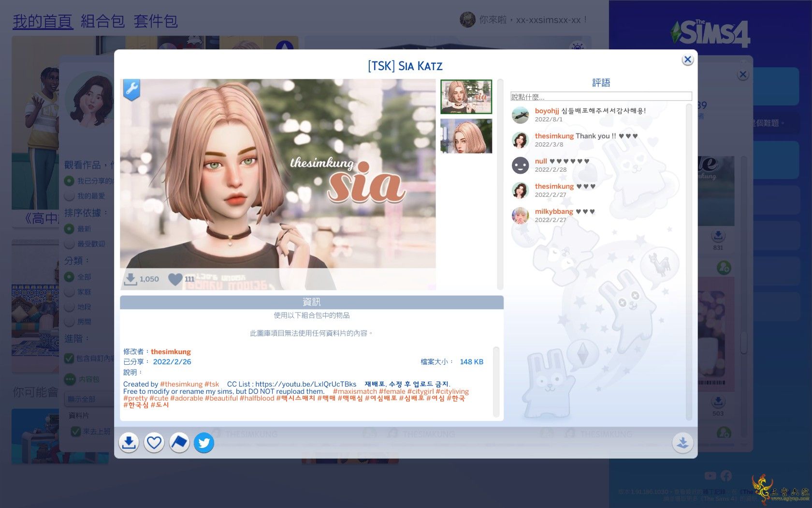This screenshot has height=508, width=812.
Task: Click the description text scrollbar
Action: (496, 382)
